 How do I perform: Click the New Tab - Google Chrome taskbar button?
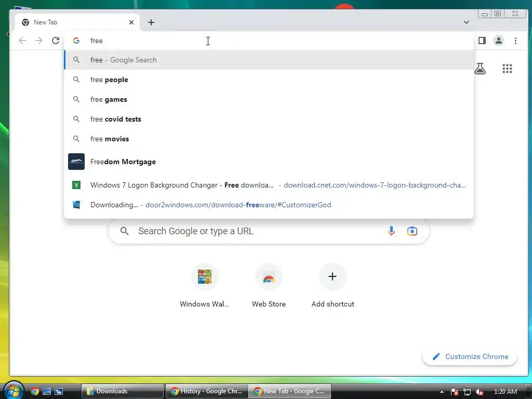click(289, 391)
